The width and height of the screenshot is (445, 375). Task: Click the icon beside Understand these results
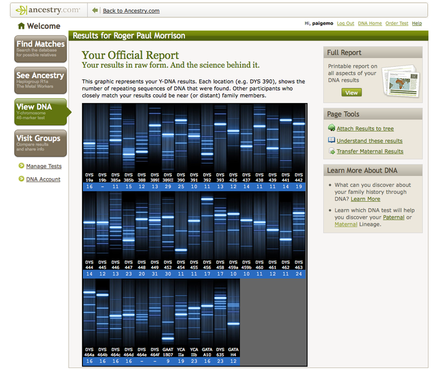[x=331, y=140]
